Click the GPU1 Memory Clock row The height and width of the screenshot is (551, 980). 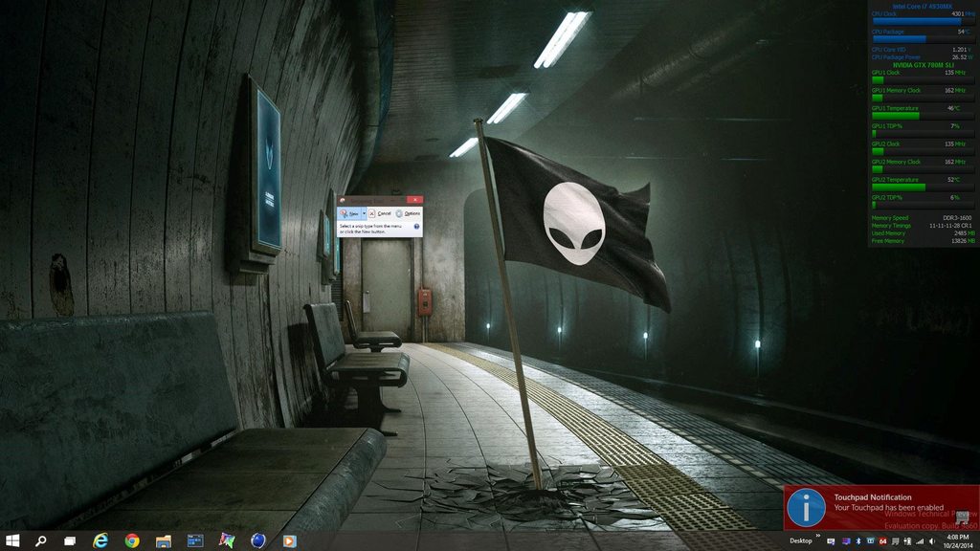click(x=923, y=90)
